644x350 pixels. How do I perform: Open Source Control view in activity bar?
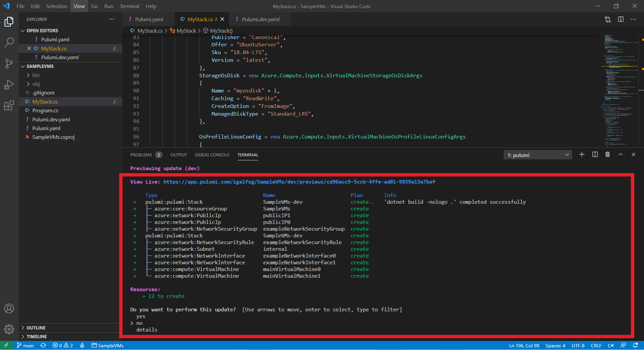(9, 64)
